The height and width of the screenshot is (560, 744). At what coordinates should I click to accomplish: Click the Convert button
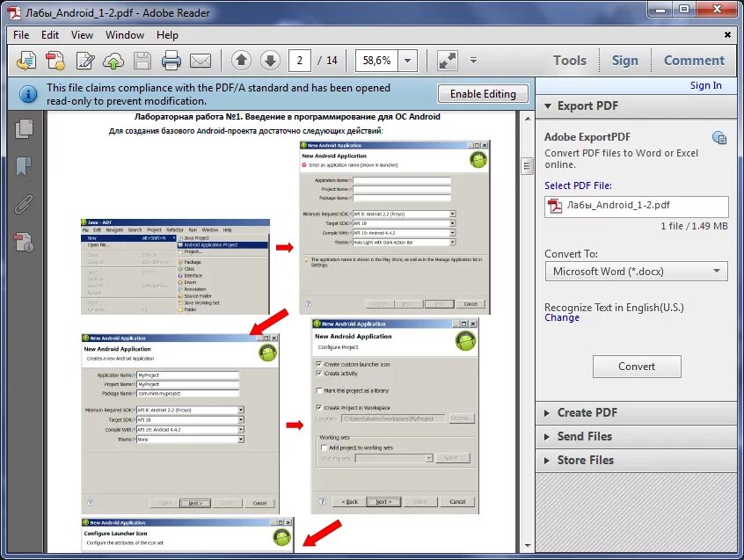(637, 367)
